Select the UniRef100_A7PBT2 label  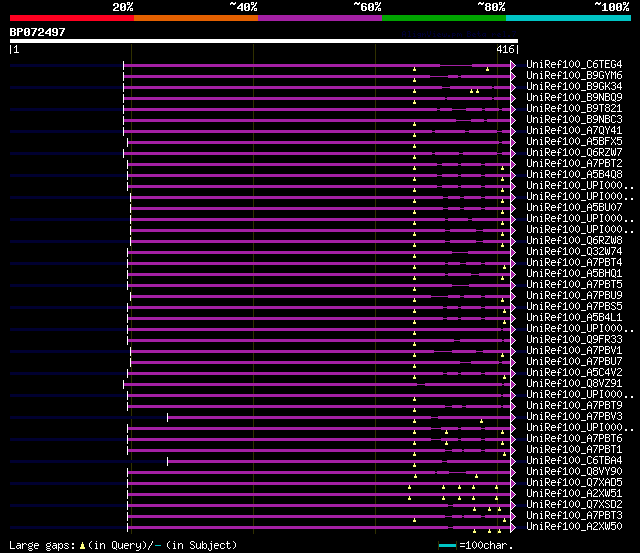(574, 164)
